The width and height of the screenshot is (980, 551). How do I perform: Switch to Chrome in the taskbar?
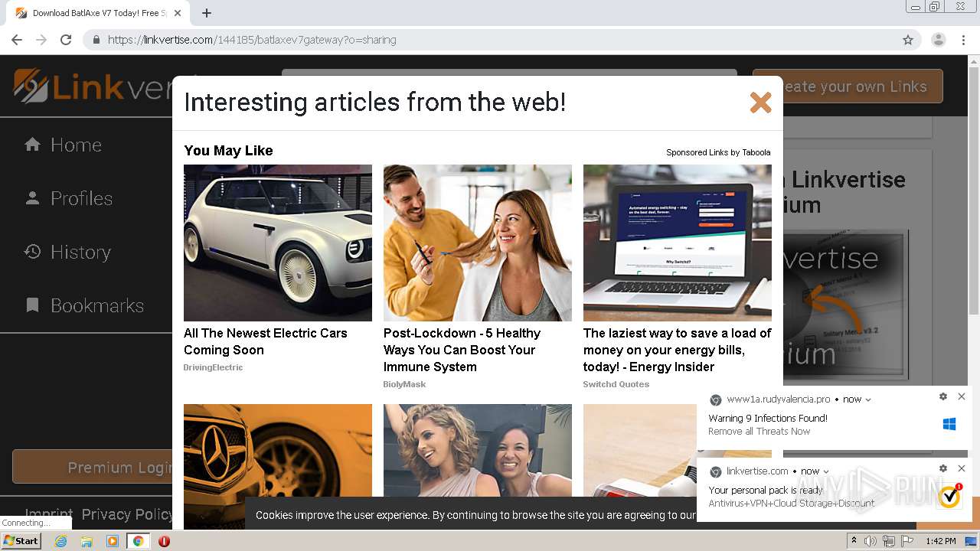pos(138,541)
